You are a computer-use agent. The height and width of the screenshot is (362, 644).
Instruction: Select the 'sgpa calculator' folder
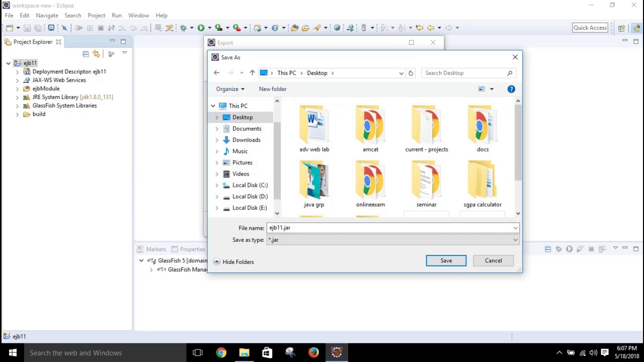coord(482,184)
